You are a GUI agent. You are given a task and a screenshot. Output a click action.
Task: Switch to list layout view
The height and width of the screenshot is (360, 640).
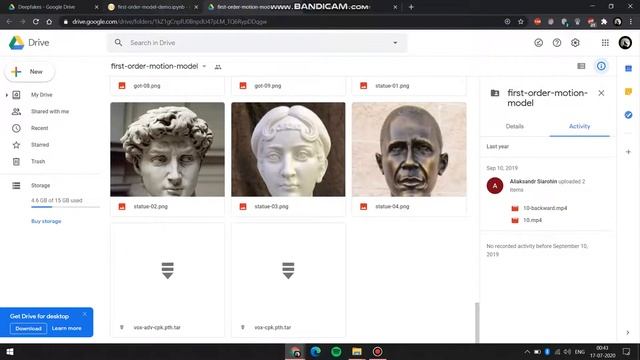pyautogui.click(x=581, y=66)
